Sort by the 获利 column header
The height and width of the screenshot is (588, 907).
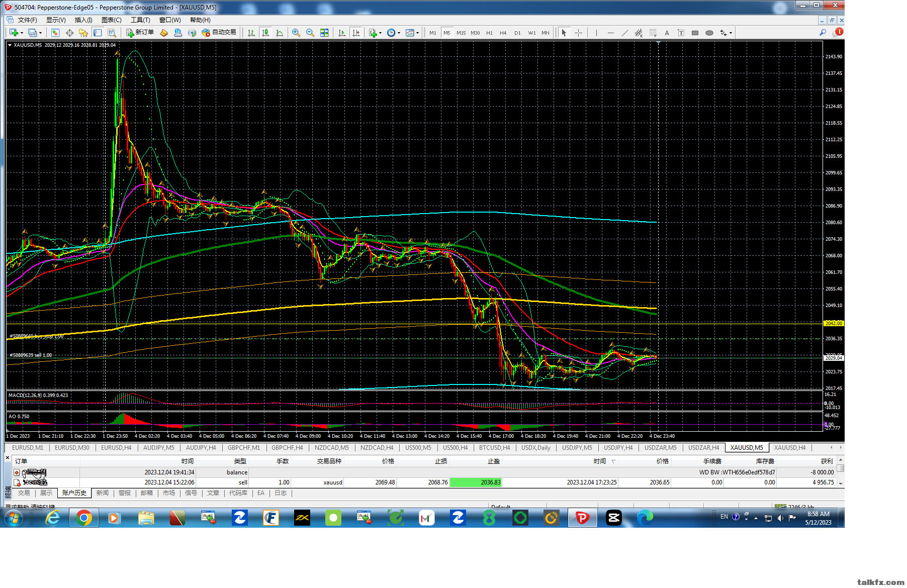[x=826, y=461]
